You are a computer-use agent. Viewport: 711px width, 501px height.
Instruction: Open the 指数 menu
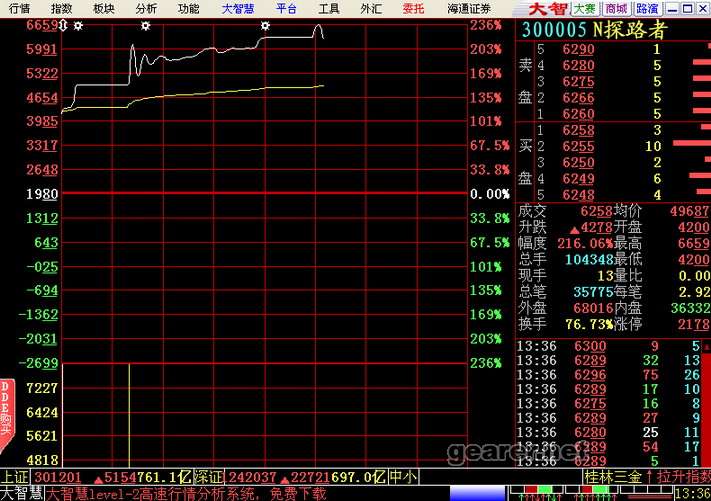click(x=61, y=8)
